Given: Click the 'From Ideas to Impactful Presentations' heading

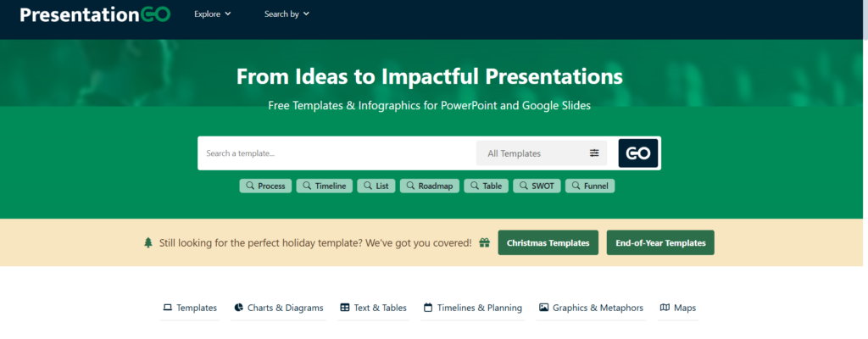Looking at the screenshot, I should pyautogui.click(x=430, y=76).
